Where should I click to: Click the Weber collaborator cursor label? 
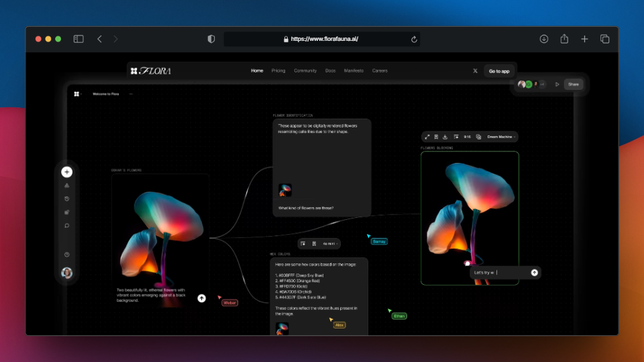point(229,303)
